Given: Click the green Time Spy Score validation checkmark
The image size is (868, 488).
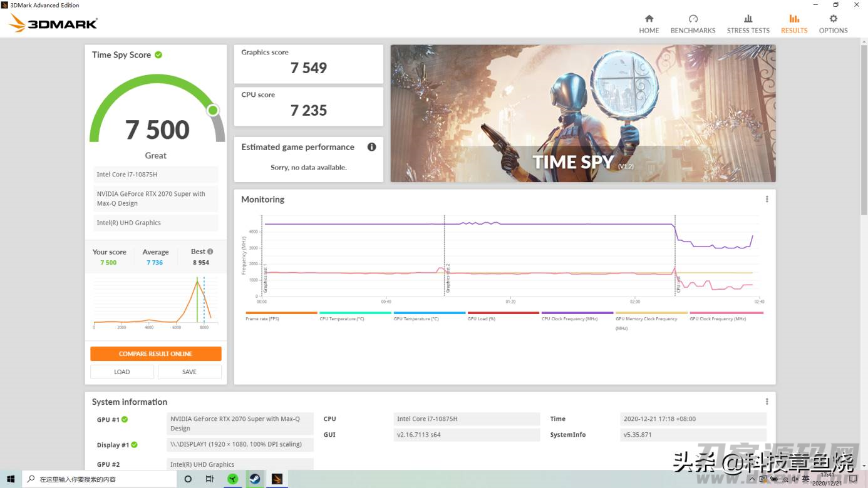Looking at the screenshot, I should point(158,55).
